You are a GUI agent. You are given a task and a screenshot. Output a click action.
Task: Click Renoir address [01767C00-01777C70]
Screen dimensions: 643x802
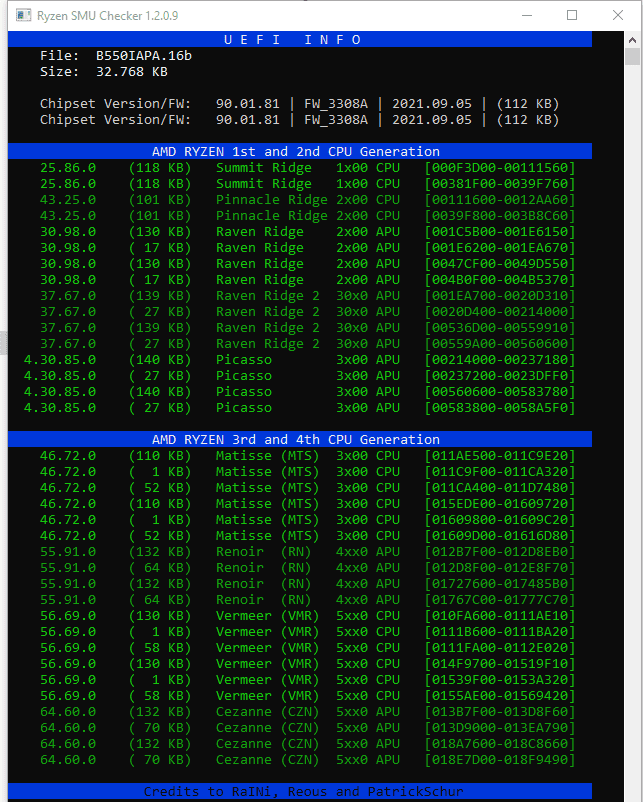pyautogui.click(x=500, y=600)
